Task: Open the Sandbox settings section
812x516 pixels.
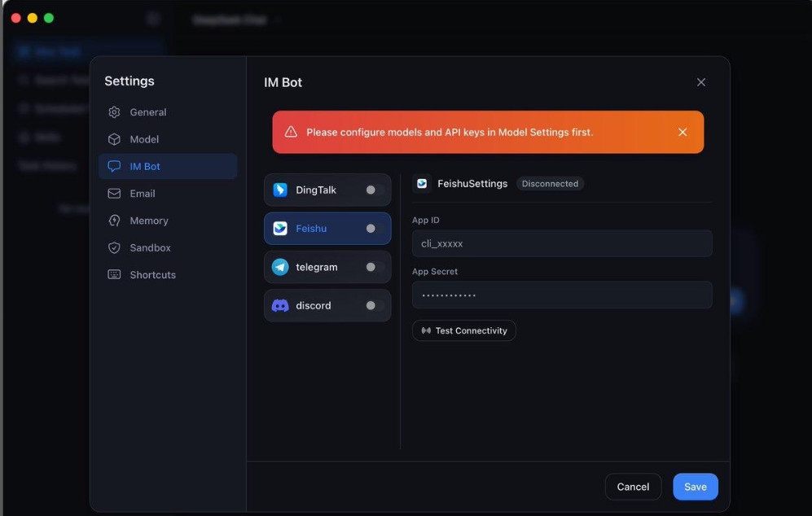Action: coord(168,247)
